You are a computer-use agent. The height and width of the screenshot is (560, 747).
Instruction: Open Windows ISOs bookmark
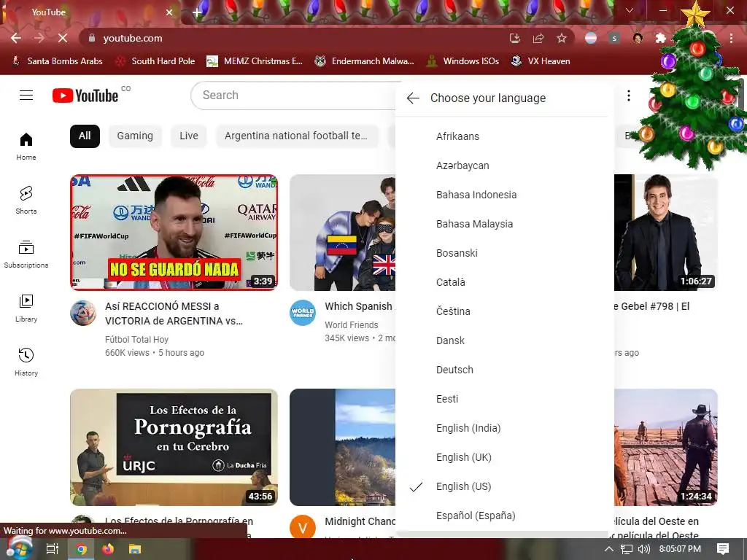463,61
